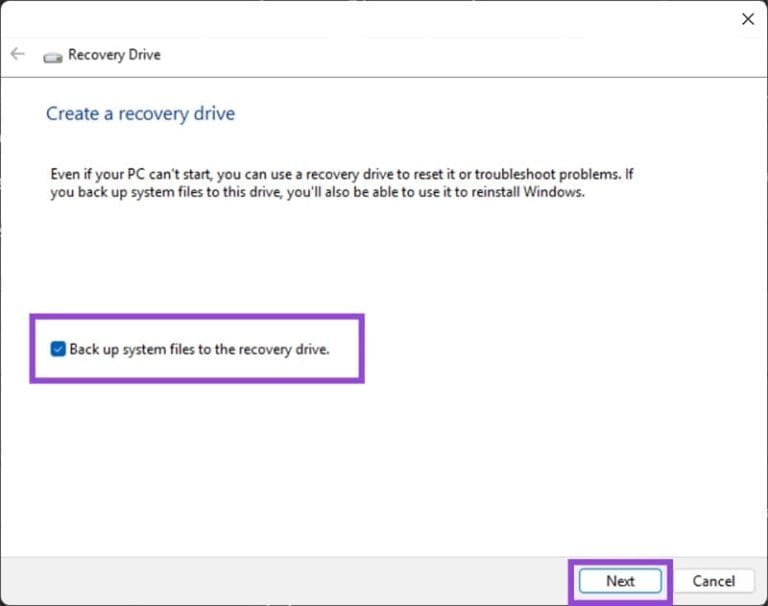Viewport: 768px width, 606px height.
Task: Click the back arrow in the header
Action: (x=17, y=54)
